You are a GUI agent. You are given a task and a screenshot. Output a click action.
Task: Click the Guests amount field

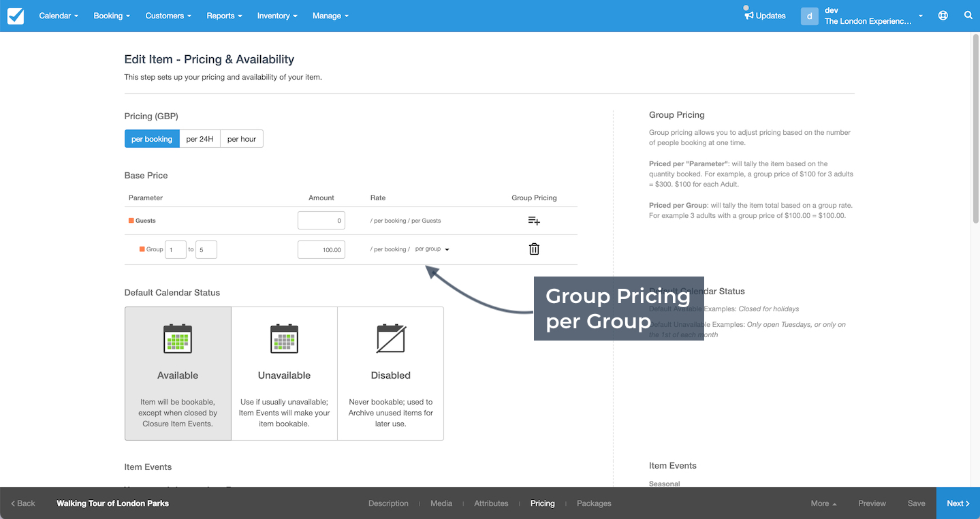pyautogui.click(x=321, y=221)
